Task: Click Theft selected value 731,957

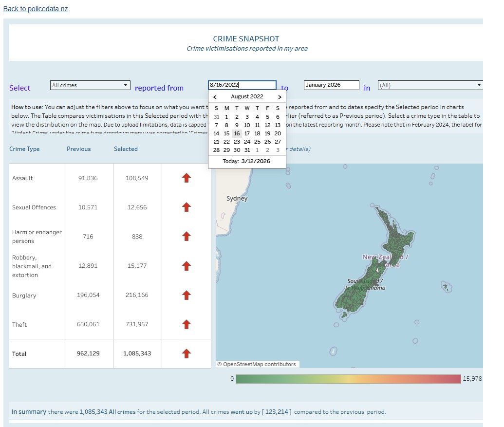Action: (x=137, y=324)
